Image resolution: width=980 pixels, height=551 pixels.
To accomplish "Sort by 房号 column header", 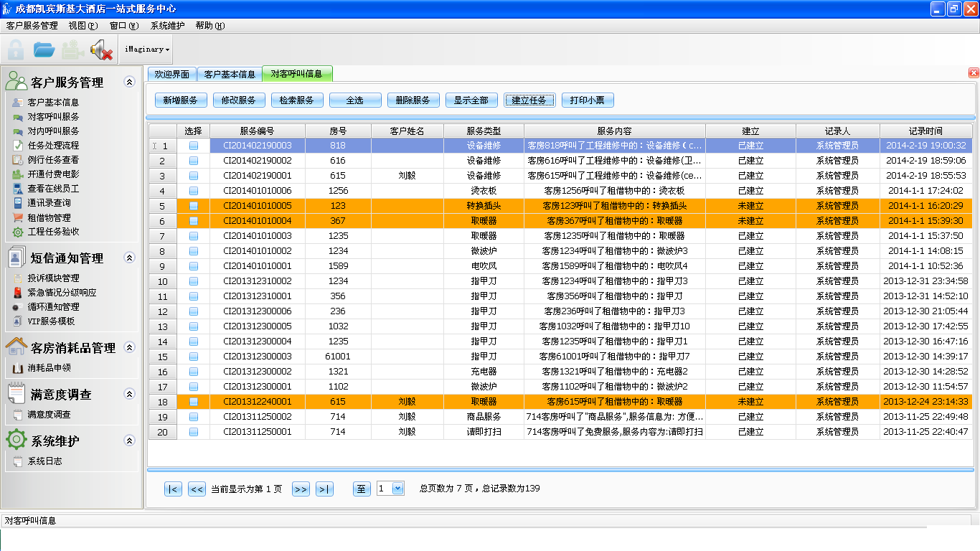I will [338, 131].
